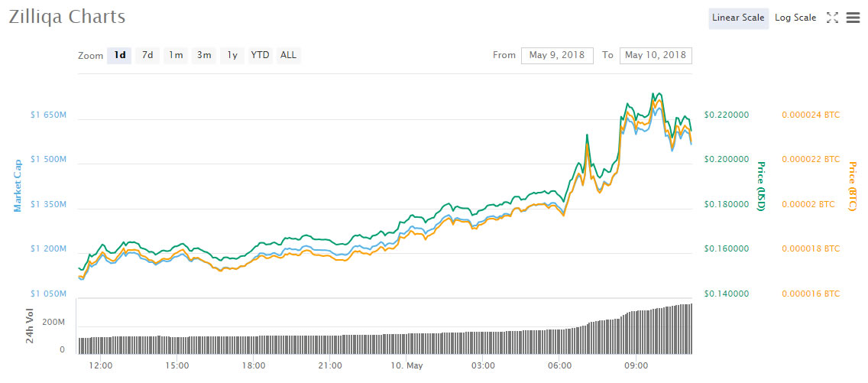Toggle the Market Cap axis label
The image size is (868, 383).
pos(17,186)
